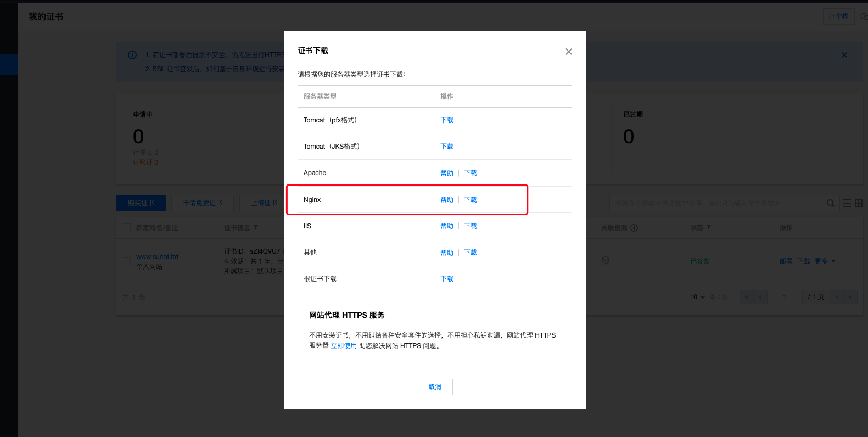The height and width of the screenshot is (437, 868).
Task: Click the 立即使用 link
Action: click(x=344, y=346)
